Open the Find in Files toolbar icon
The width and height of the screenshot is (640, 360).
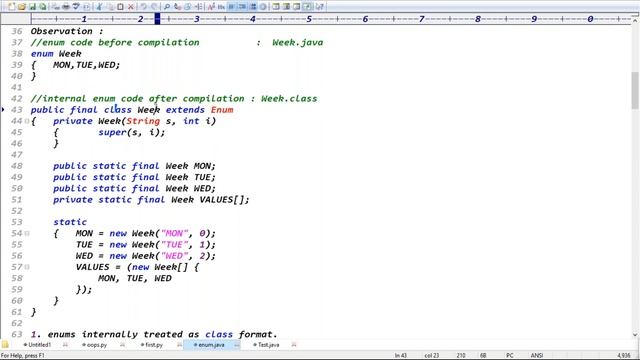188,7
